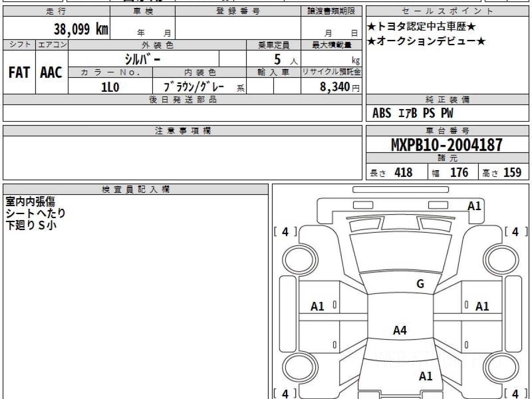
Task: Select the 乗車定員 header
Action: click(274, 45)
